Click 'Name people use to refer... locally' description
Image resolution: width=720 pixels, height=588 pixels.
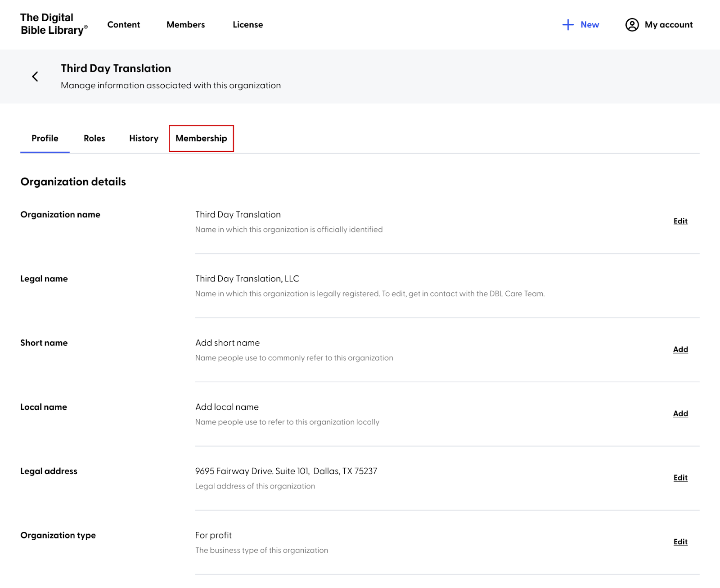click(287, 422)
